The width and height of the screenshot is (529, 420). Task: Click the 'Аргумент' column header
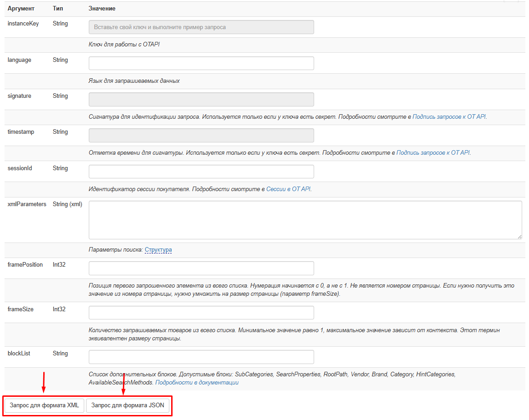21,9
